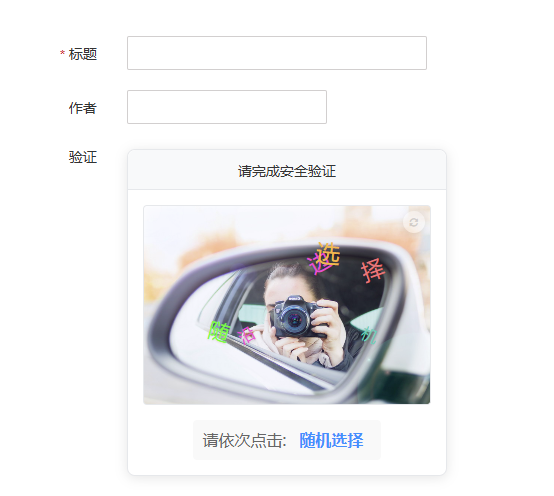The image size is (554, 496).
Task: Tap the pink 沿 decoy character
Action: [x=247, y=334]
